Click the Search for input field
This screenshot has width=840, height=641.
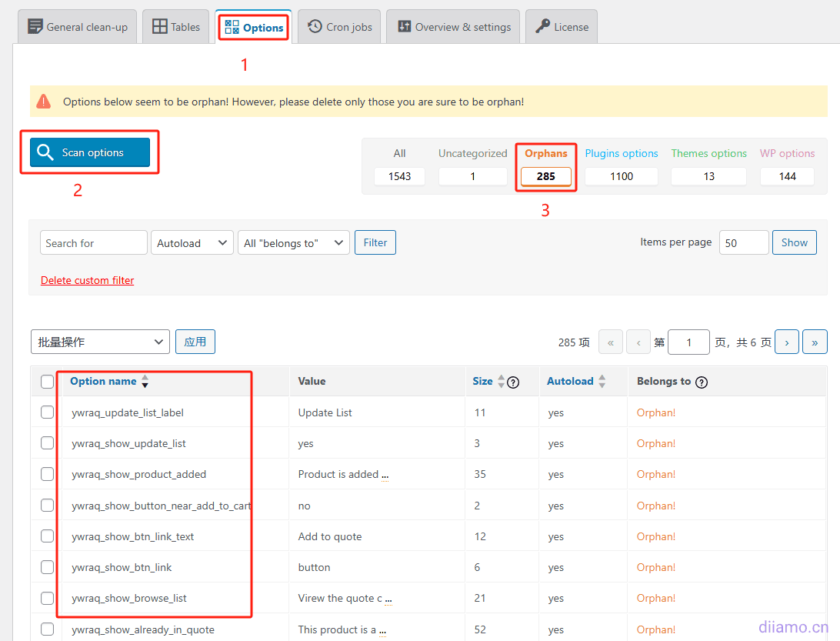click(x=93, y=243)
